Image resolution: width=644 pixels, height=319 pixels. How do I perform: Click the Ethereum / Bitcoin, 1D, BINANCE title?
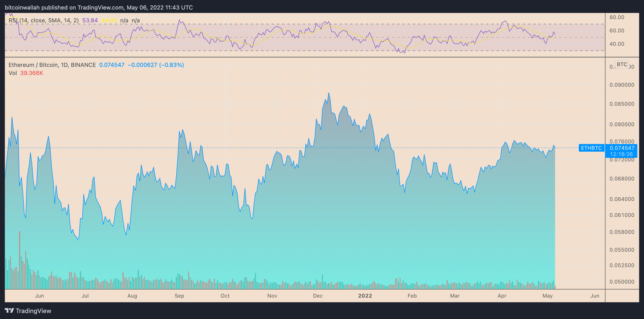click(52, 65)
